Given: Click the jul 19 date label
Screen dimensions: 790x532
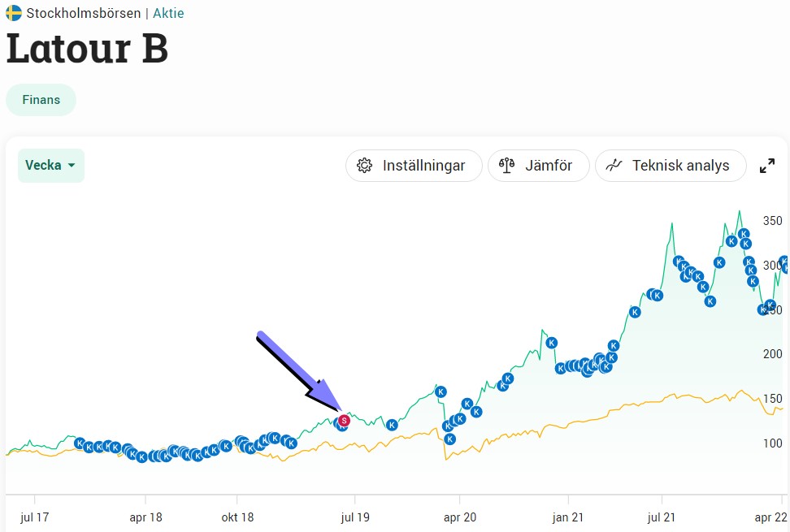Looking at the screenshot, I should point(354,517).
